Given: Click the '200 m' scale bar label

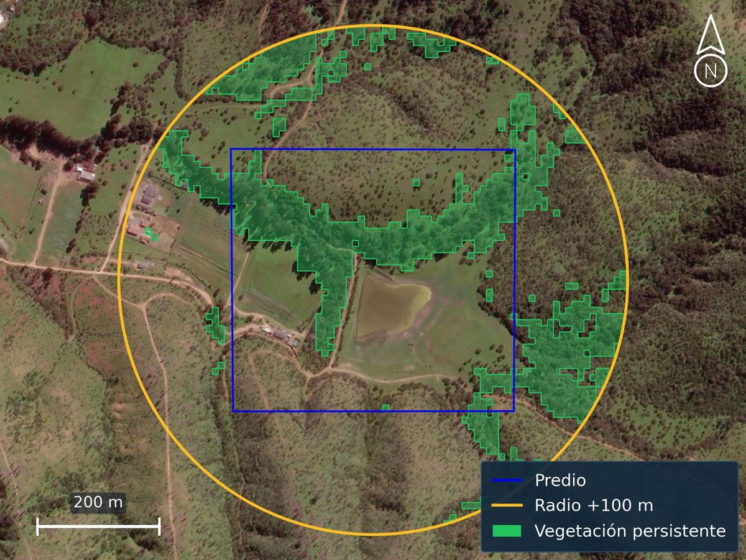Looking at the screenshot, I should point(98,502).
